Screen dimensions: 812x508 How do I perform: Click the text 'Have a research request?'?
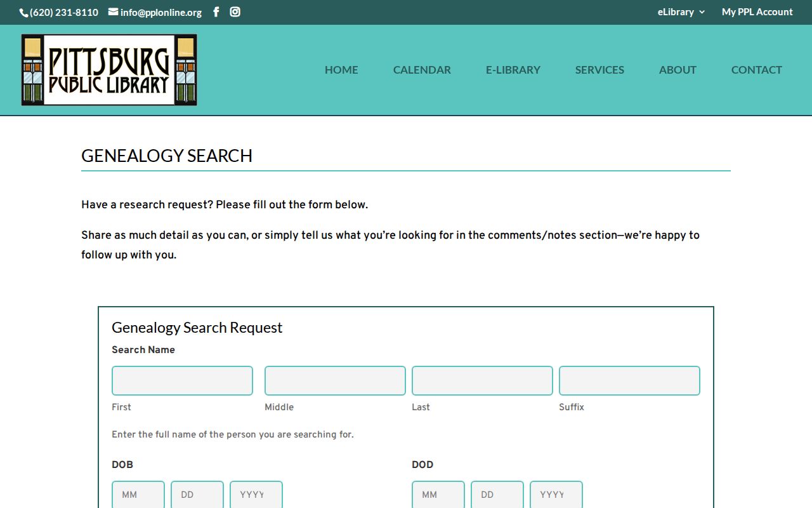147,204
